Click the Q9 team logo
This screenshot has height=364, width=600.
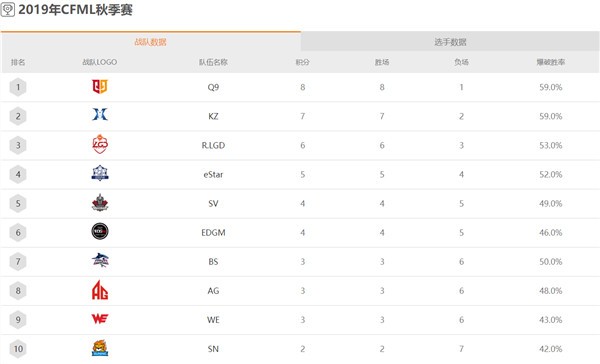100,87
